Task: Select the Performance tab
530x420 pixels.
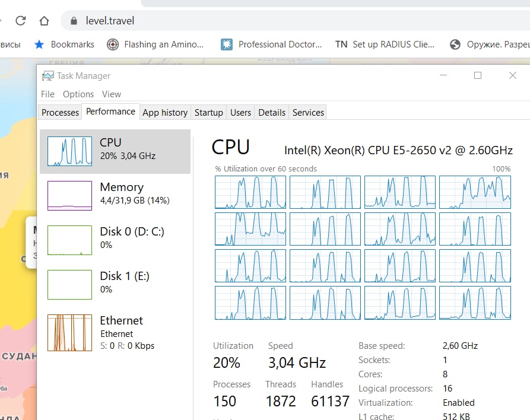Action: tap(110, 112)
